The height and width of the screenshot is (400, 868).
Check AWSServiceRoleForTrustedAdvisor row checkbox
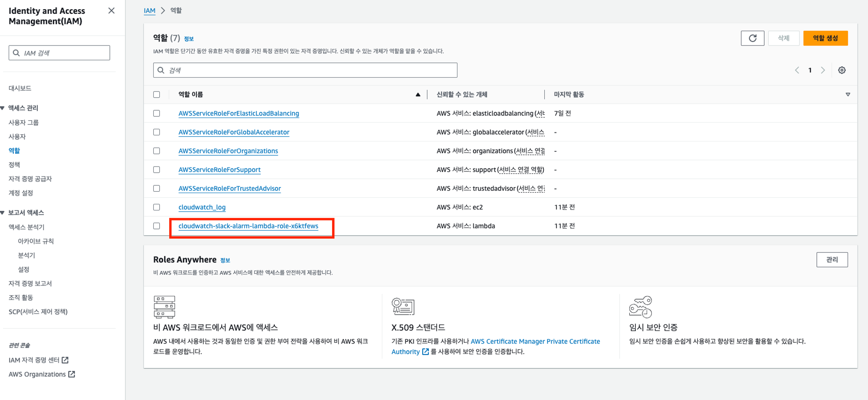(x=157, y=188)
